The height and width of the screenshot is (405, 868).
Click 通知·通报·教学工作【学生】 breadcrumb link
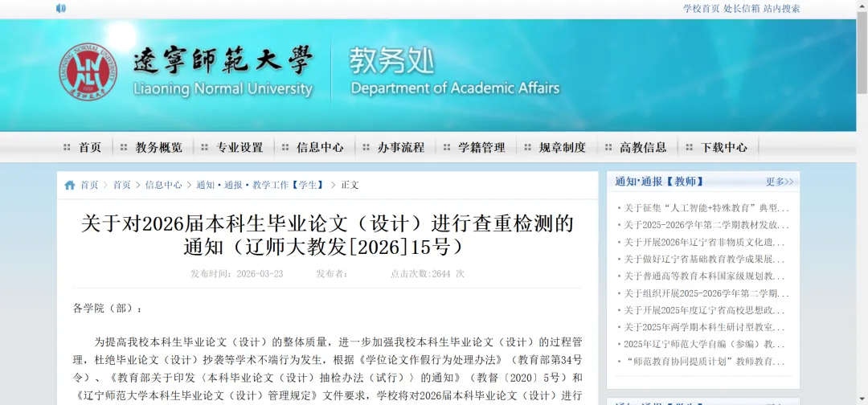pyautogui.click(x=260, y=185)
